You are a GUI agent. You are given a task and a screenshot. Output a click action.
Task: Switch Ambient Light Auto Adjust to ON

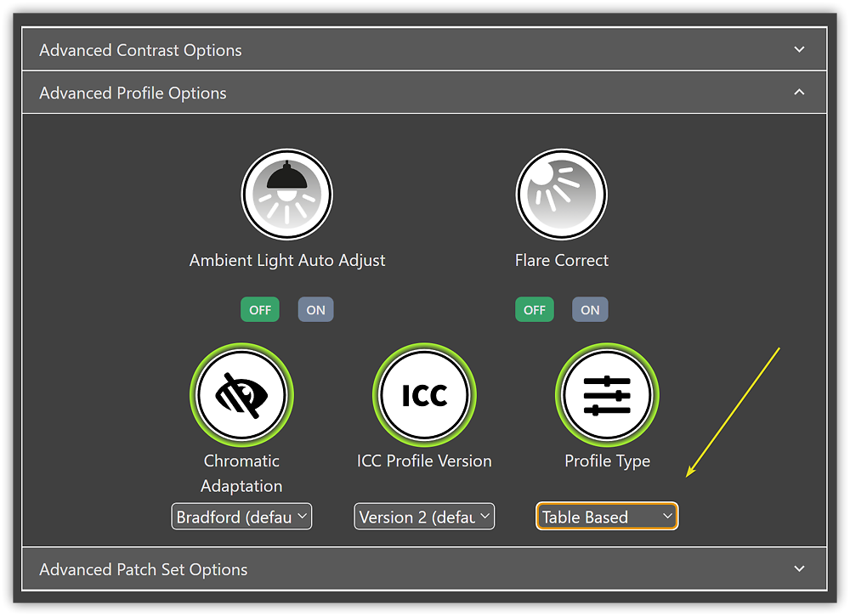point(315,309)
